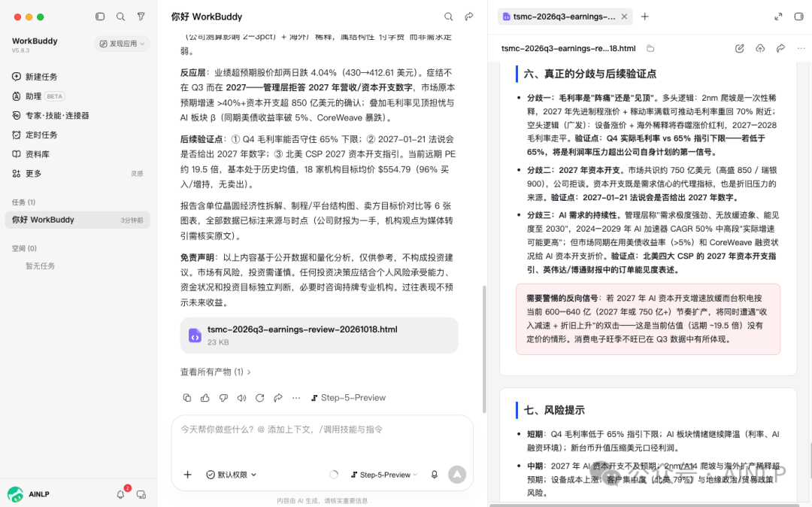Select the 你好 WorkBuddy task in list
Image resolution: width=812 pixels, height=507 pixels.
tap(77, 220)
